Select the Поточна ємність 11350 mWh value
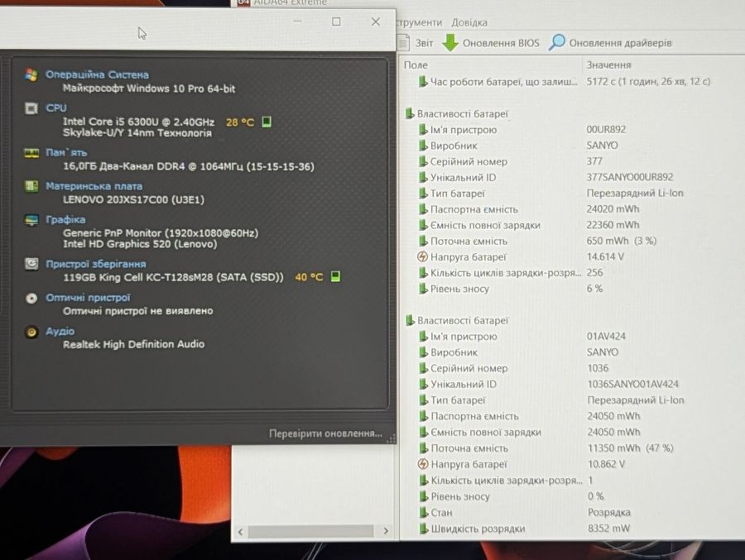This screenshot has width=745, height=560. click(x=631, y=448)
